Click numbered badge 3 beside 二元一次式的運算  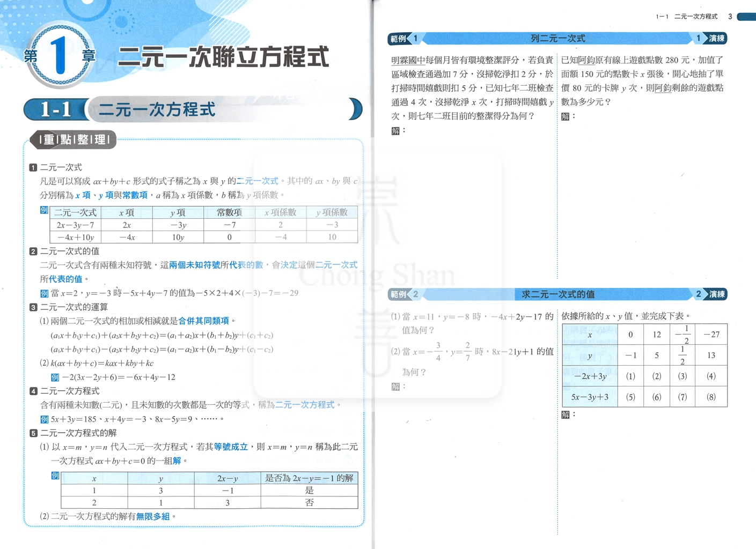(33, 307)
